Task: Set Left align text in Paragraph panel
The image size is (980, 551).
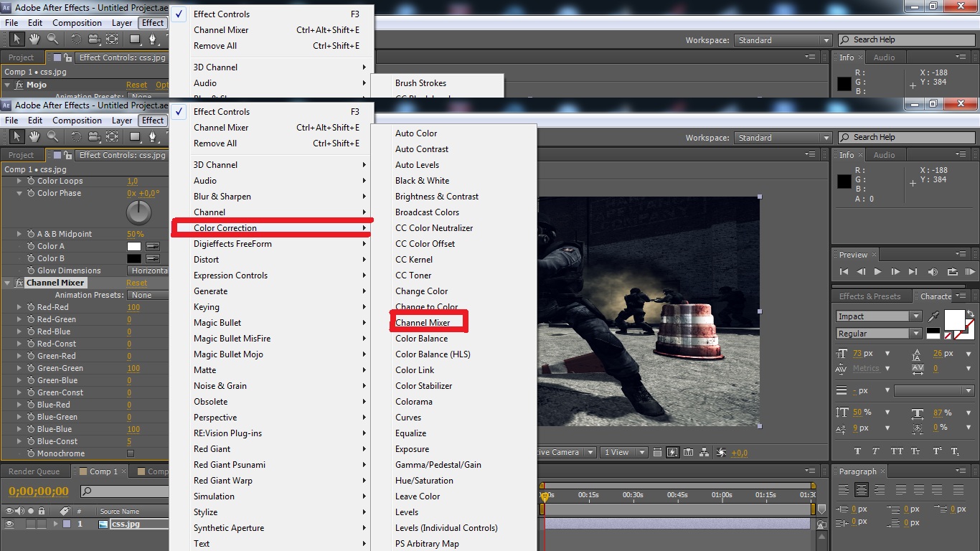Action: point(844,490)
